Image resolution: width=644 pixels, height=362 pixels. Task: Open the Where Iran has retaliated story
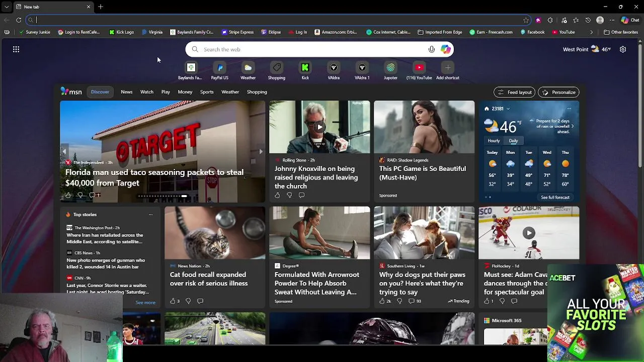pos(105,238)
